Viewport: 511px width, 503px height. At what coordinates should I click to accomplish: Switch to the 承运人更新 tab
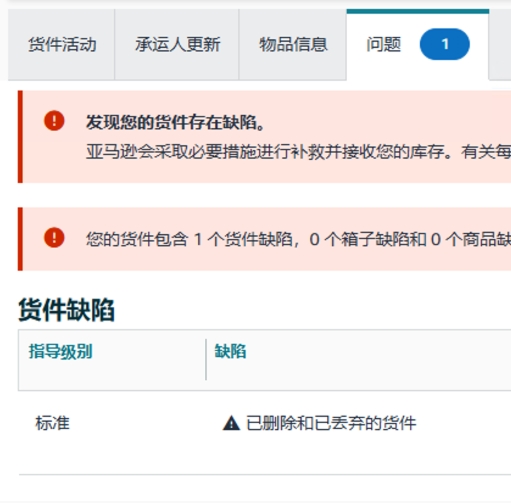[177, 45]
